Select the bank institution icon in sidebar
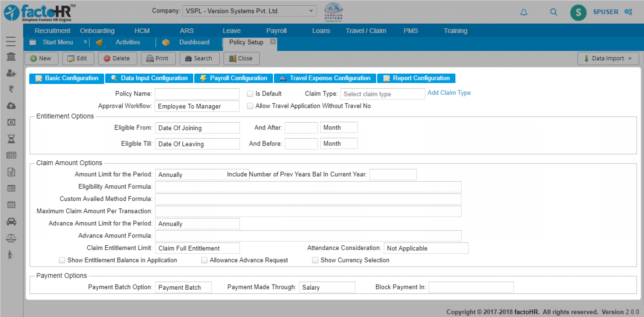This screenshot has width=644, height=317. pyautogui.click(x=12, y=57)
